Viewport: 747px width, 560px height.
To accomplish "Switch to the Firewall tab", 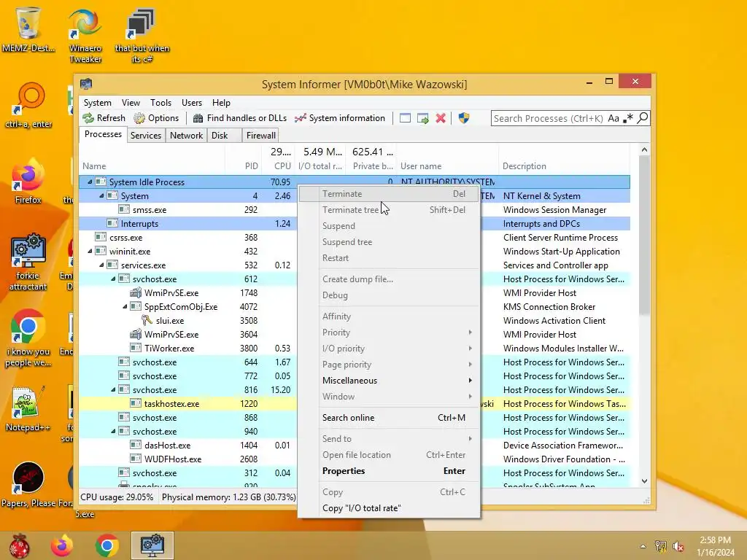I will [260, 135].
